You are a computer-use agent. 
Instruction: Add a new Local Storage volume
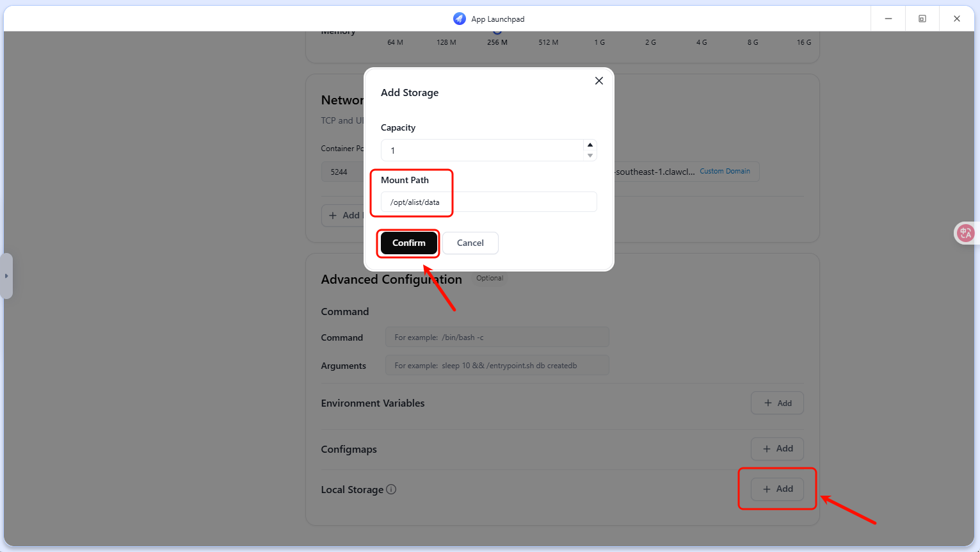click(x=777, y=489)
